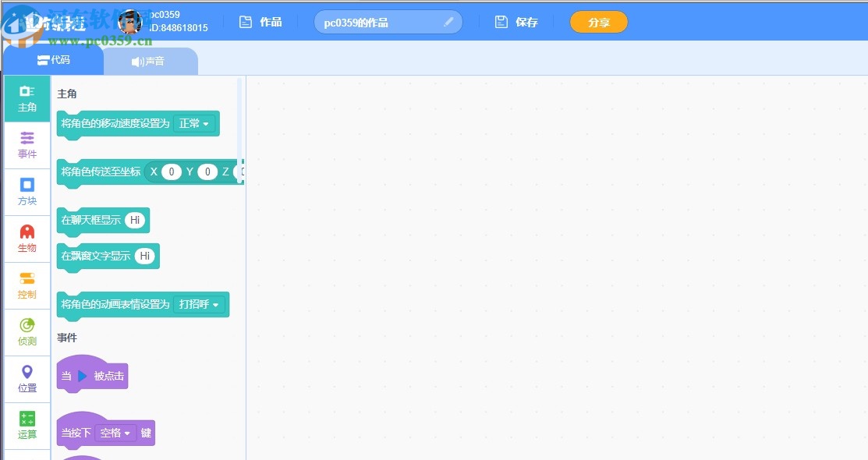Click the project name field pc0359的作品
Screen dimensions: 868x460
tap(388, 22)
